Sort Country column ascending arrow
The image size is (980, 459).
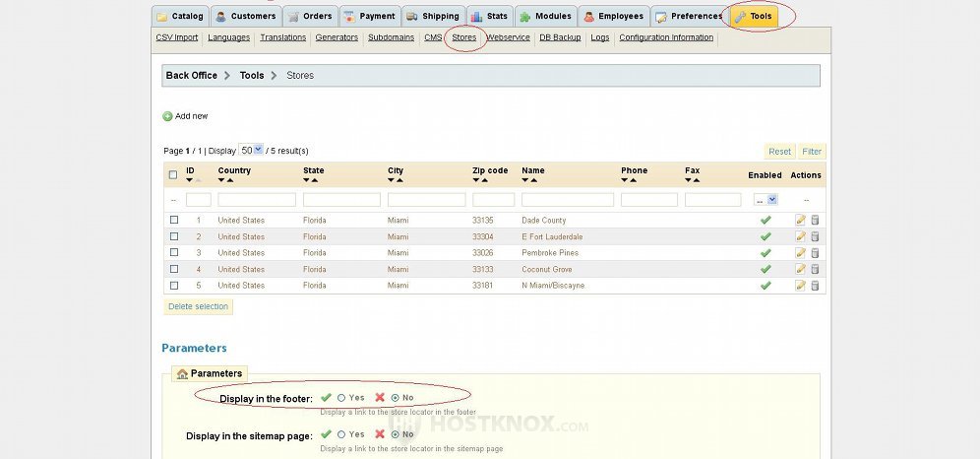[x=230, y=180]
